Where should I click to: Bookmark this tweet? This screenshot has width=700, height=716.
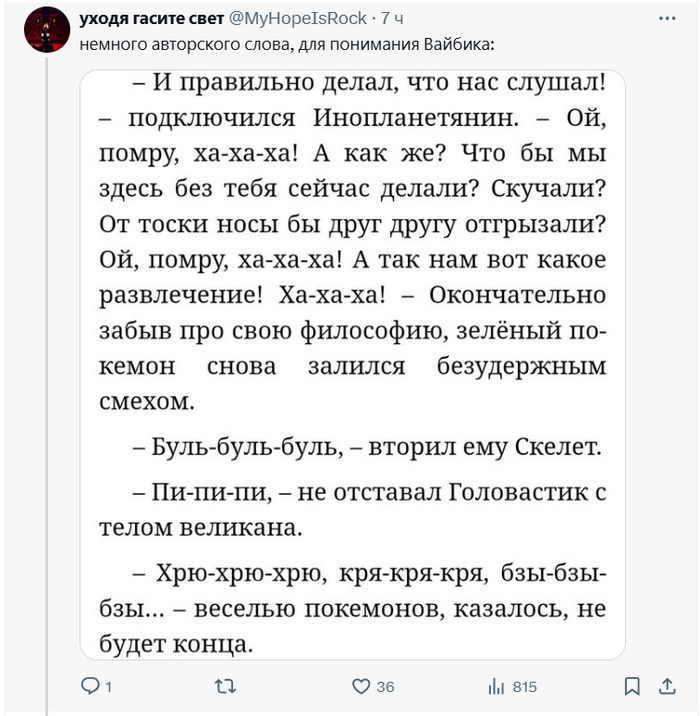coord(631,686)
